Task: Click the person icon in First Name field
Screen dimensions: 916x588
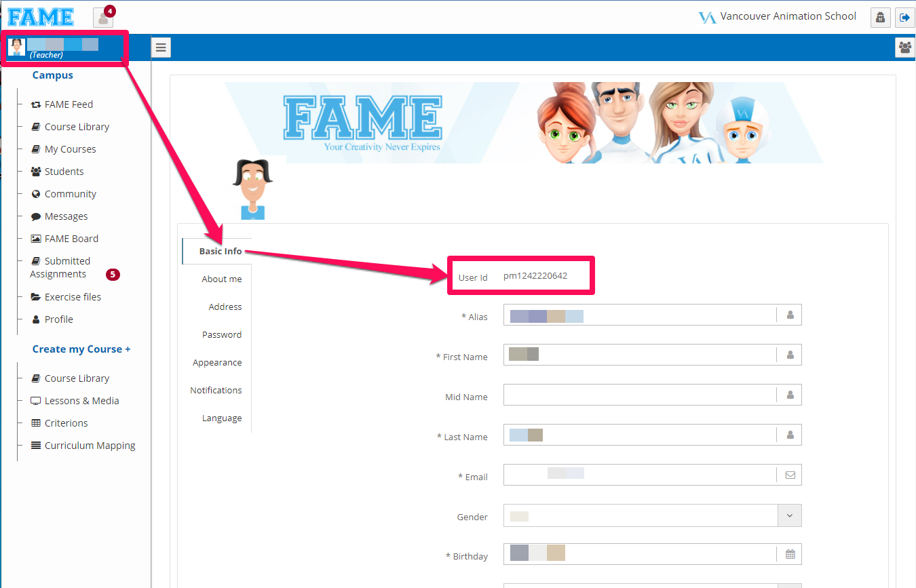Action: [790, 355]
